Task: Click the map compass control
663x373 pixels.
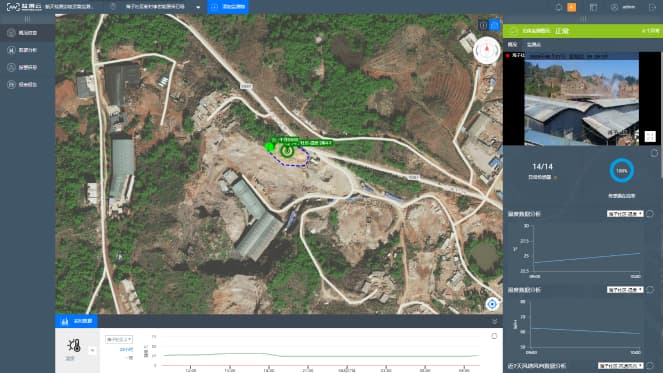Action: (x=487, y=50)
